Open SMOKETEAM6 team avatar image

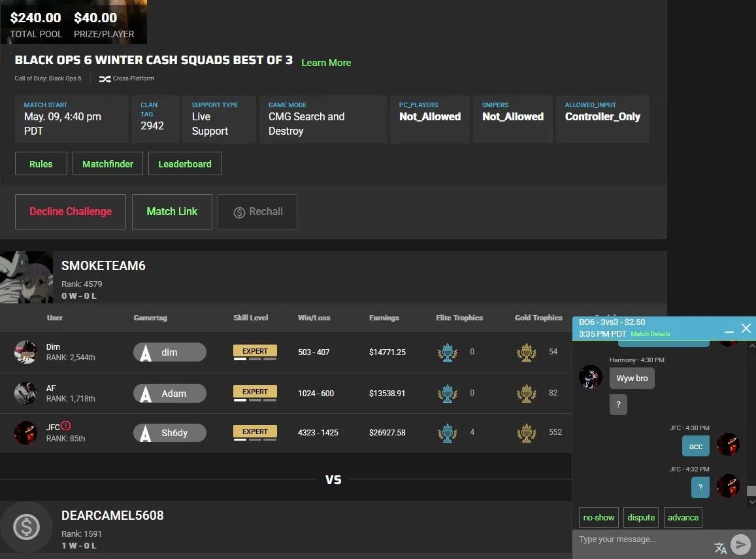pyautogui.click(x=27, y=277)
